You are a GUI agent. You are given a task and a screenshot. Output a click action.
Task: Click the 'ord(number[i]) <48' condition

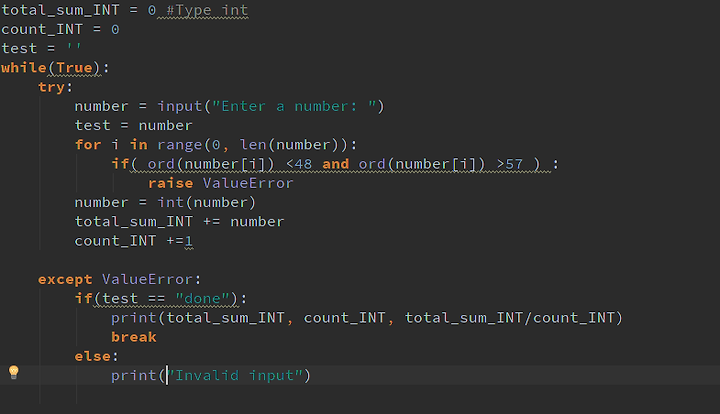pyautogui.click(x=230, y=164)
